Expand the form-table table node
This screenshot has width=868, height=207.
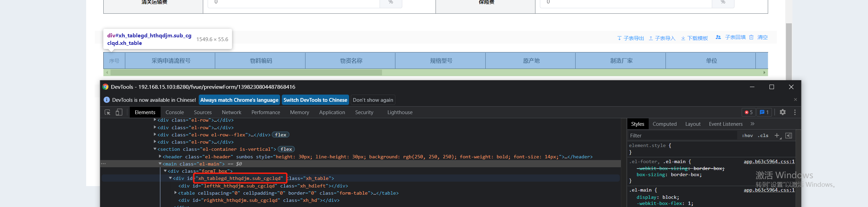click(176, 193)
